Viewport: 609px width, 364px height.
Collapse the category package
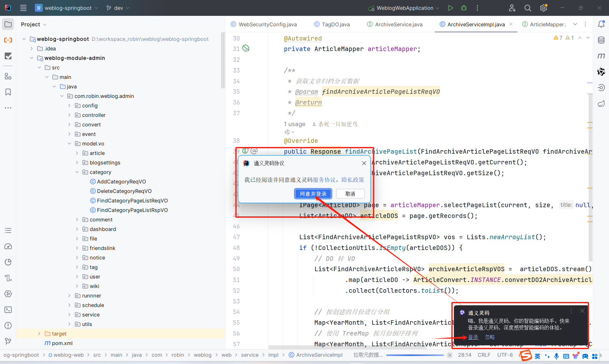[77, 172]
